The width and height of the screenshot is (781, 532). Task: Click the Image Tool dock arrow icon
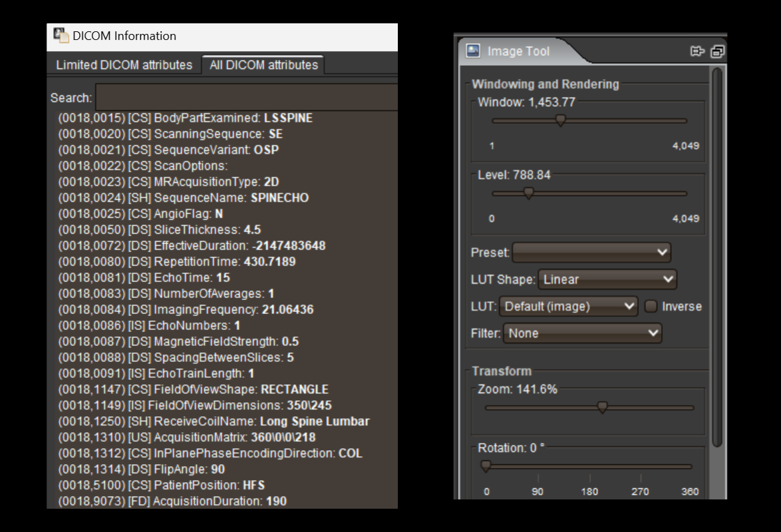[x=697, y=51]
